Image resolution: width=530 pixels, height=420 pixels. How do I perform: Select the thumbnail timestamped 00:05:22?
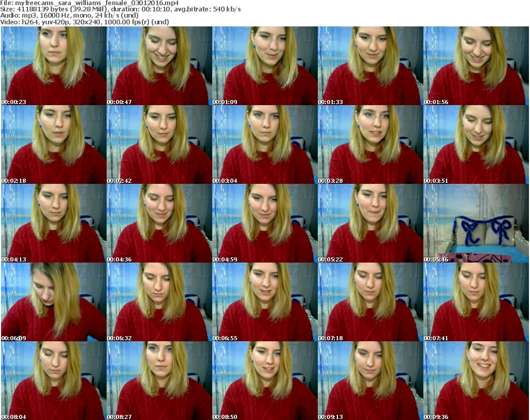pos(371,224)
